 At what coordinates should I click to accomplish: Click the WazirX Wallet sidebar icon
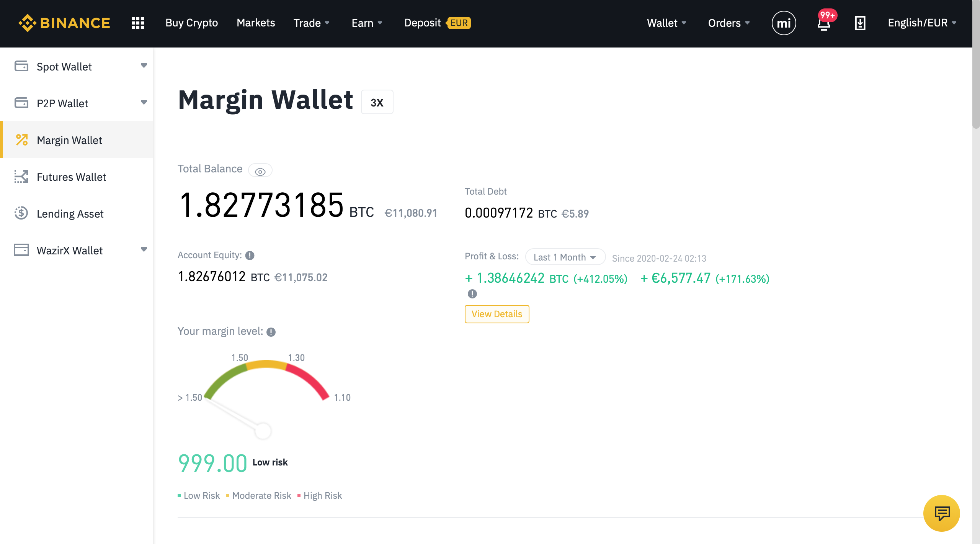21,250
